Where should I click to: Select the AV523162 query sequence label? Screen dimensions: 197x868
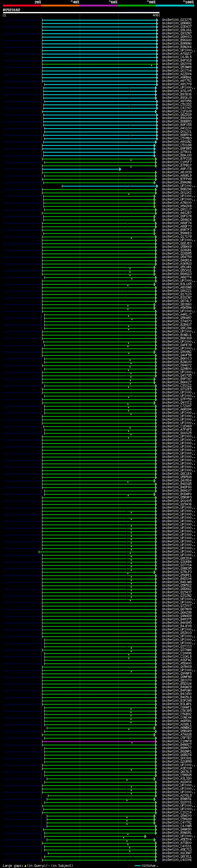(x=11, y=10)
